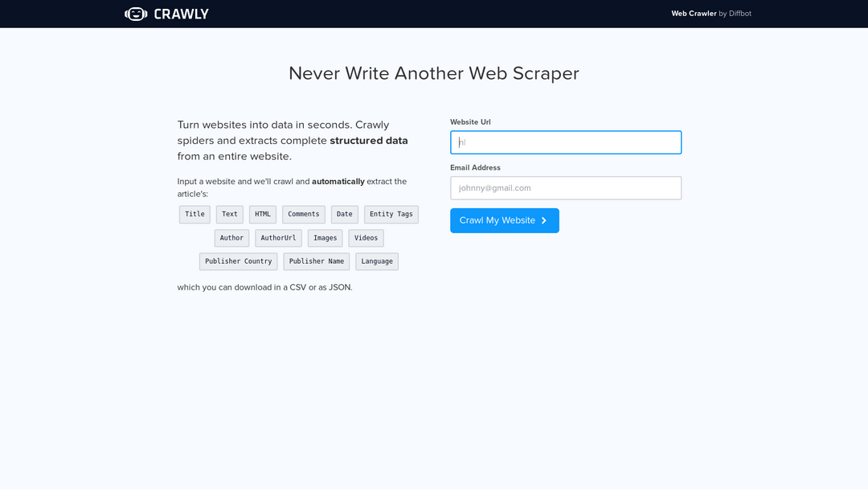Screen dimensions: 868x489
Task: Select the Text tag
Action: (230, 214)
